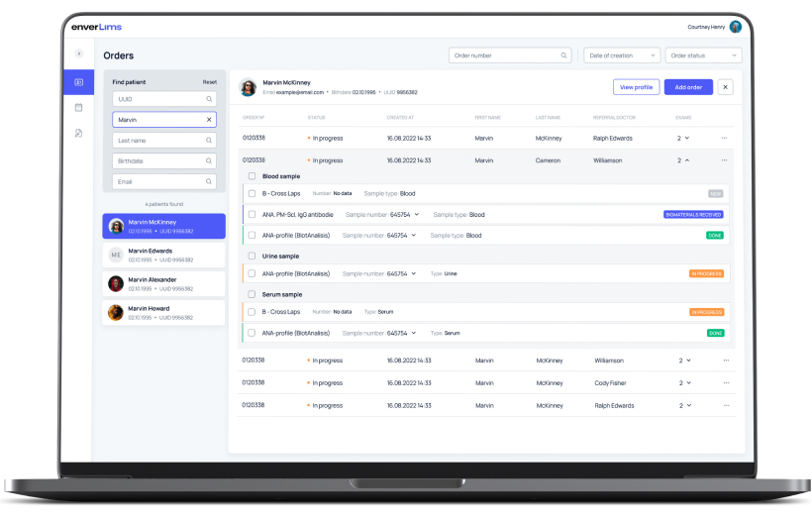
Task: Click Courtney Henry's profile avatar
Action: point(735,27)
